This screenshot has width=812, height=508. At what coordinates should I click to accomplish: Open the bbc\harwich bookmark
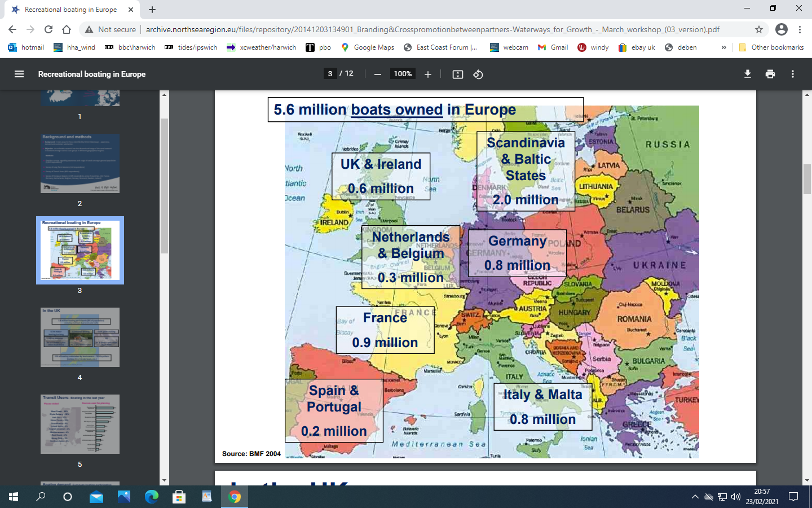tap(130, 47)
